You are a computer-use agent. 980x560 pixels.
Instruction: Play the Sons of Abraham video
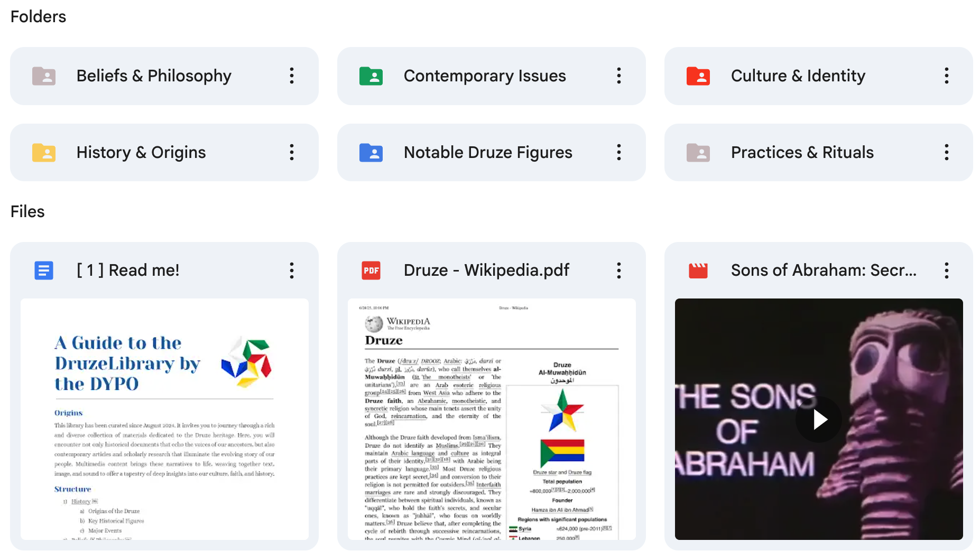click(819, 419)
